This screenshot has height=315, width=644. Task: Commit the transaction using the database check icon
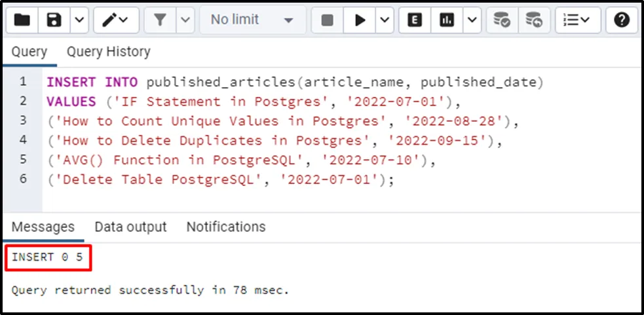(x=502, y=20)
